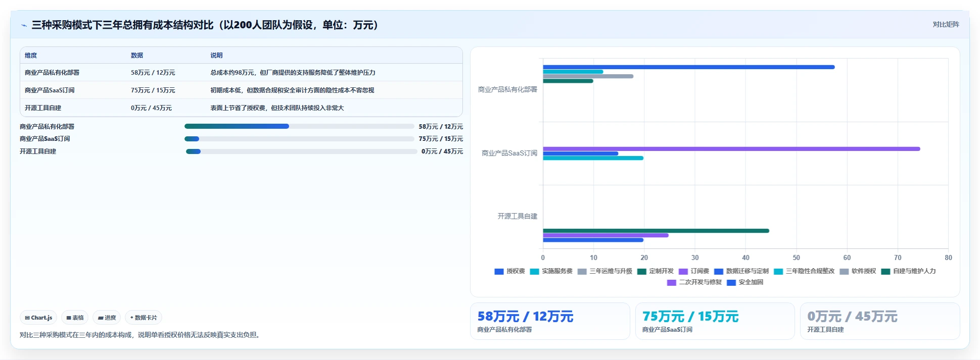Screen dimensions: 980x360
Task: Click description starting 总成本约98万元
Action: point(293,73)
